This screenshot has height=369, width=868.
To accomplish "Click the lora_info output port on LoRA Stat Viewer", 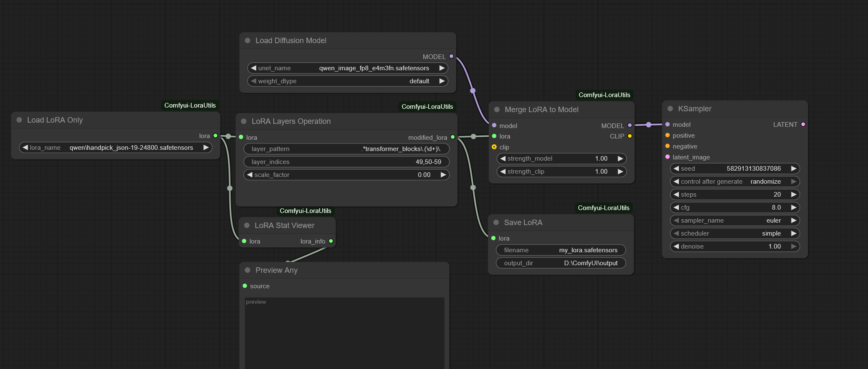I will tap(331, 241).
